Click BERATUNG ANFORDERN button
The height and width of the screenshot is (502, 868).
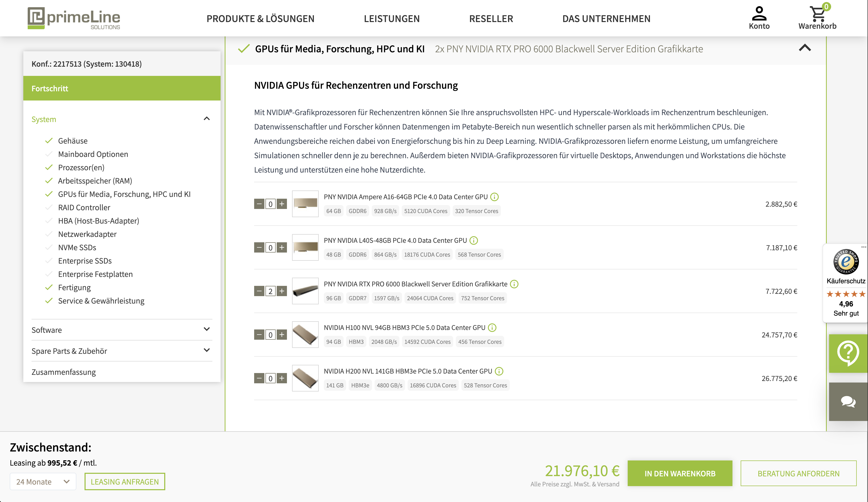pyautogui.click(x=798, y=473)
